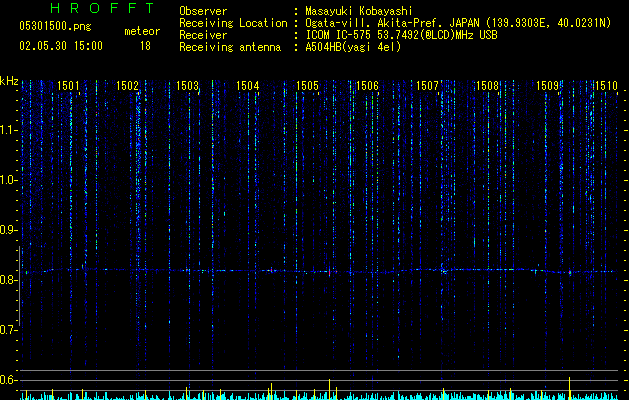
Task: Select the filename 05301500.png
Action: click(x=55, y=26)
